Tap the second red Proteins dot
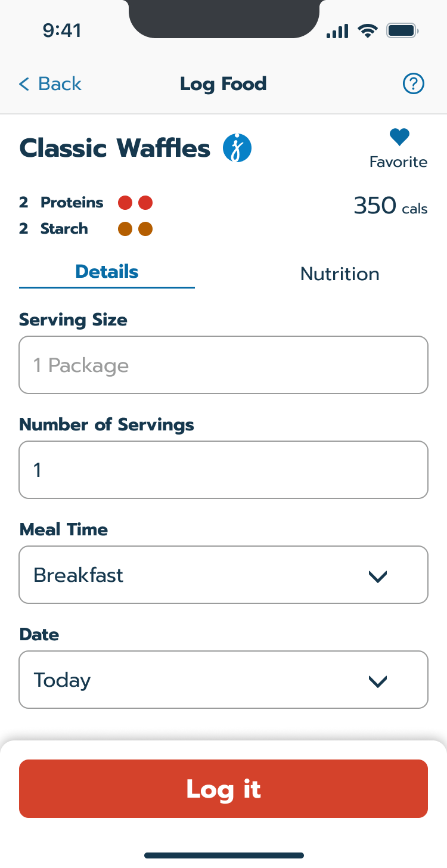The image size is (447, 868). point(145,203)
